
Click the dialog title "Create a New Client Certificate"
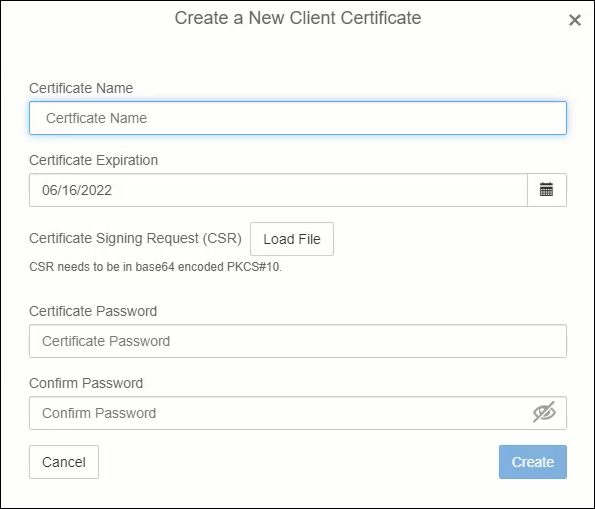tap(298, 18)
